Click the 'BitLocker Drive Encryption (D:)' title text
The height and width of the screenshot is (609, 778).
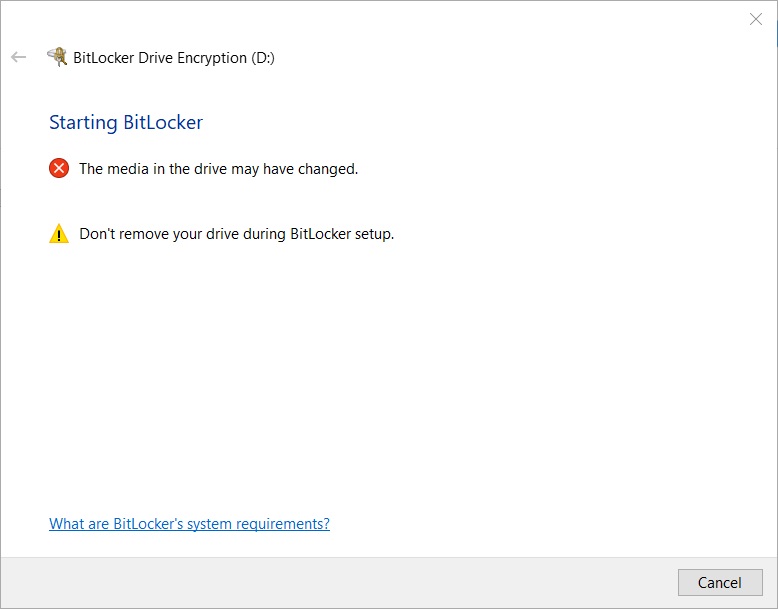tap(174, 58)
